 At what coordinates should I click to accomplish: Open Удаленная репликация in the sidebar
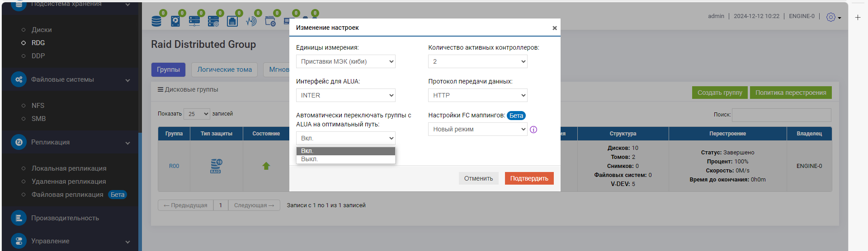point(69,181)
